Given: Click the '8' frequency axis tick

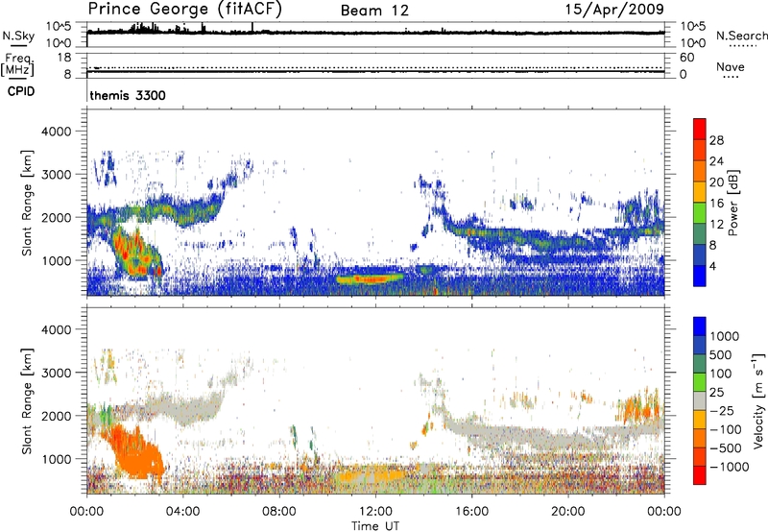Looking at the screenshot, I should pyautogui.click(x=67, y=74).
